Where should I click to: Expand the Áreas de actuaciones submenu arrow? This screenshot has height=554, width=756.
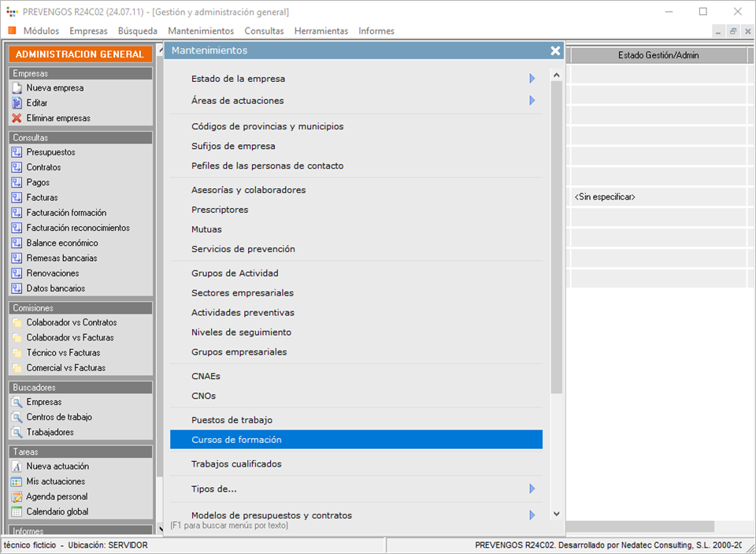click(x=532, y=101)
